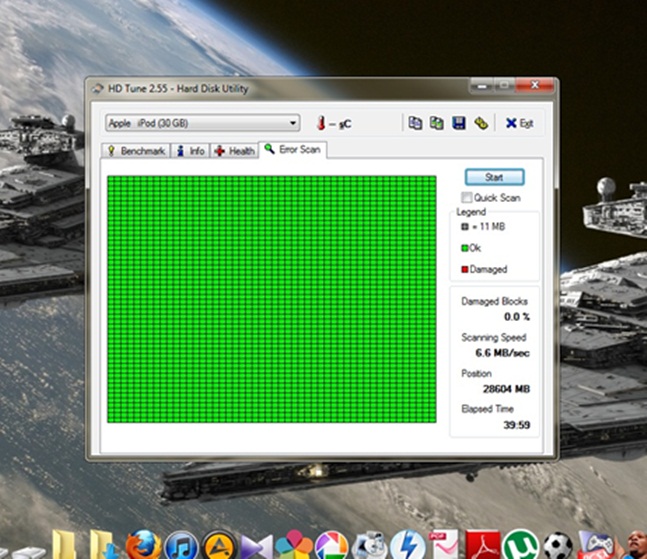Click the thermometer temperature icon
647x559 pixels.
[321, 123]
